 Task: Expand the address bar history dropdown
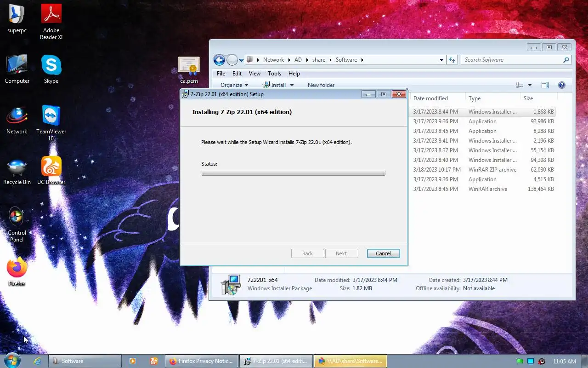coord(441,60)
